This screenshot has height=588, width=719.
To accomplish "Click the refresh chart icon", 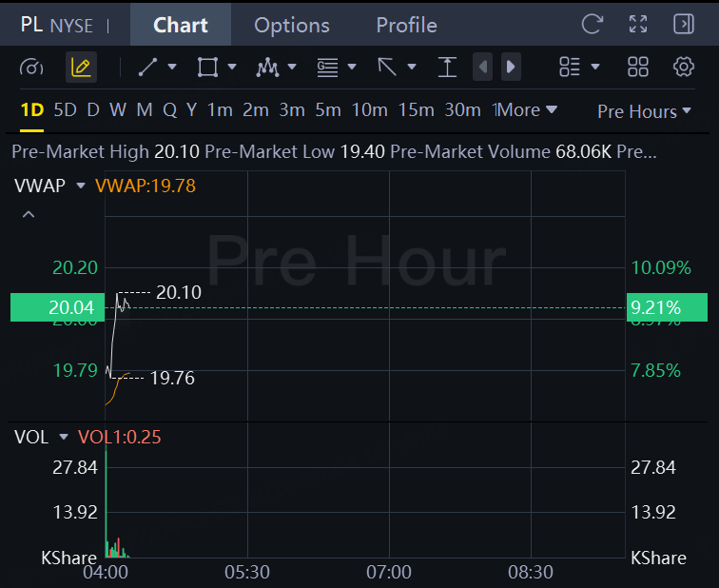I will click(592, 24).
